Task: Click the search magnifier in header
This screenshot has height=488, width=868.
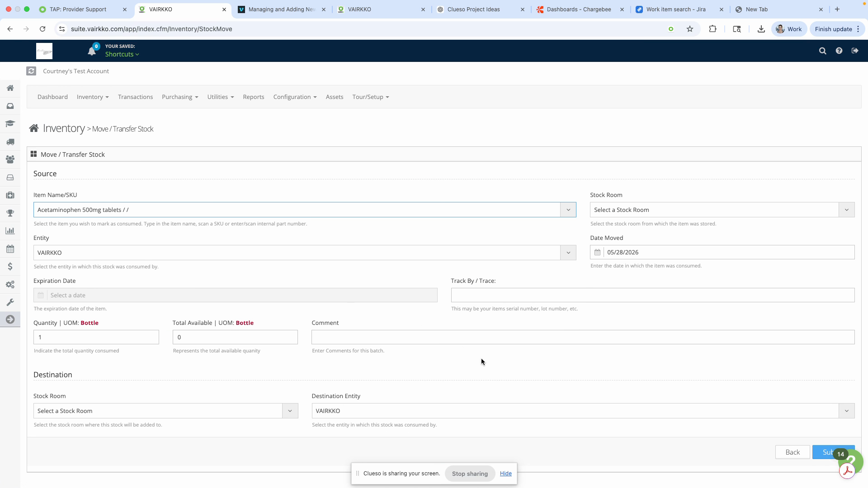Action: click(823, 51)
